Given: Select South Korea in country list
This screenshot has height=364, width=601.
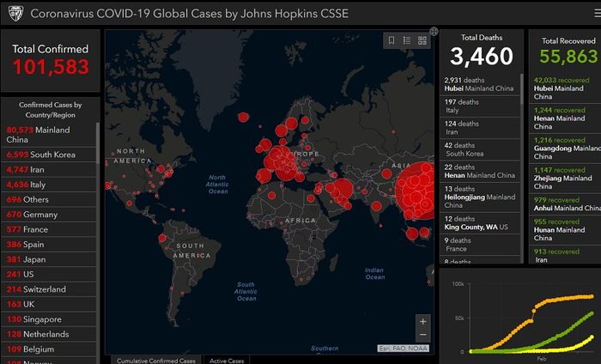Looking at the screenshot, I should click(x=48, y=155).
